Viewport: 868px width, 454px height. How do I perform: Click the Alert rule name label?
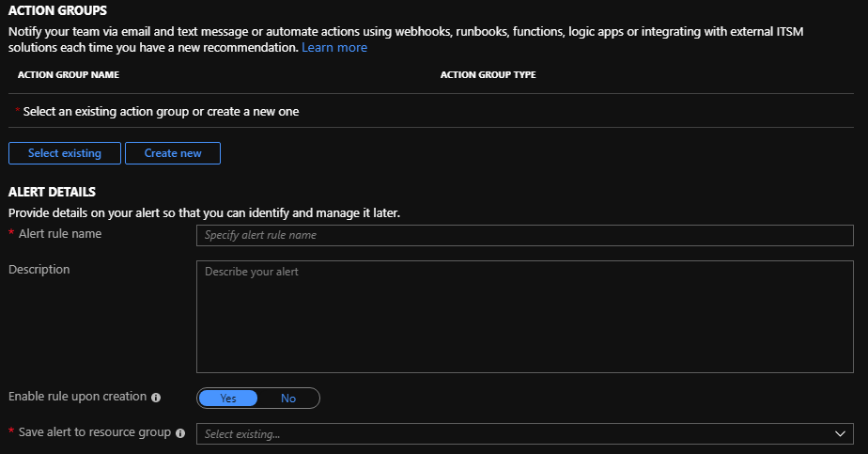click(60, 234)
